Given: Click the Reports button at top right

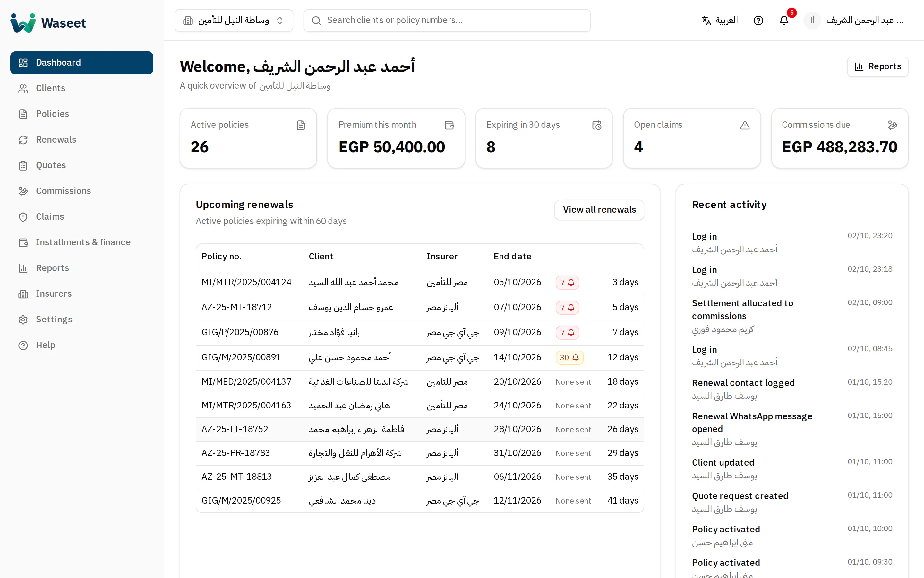Looking at the screenshot, I should [x=877, y=67].
